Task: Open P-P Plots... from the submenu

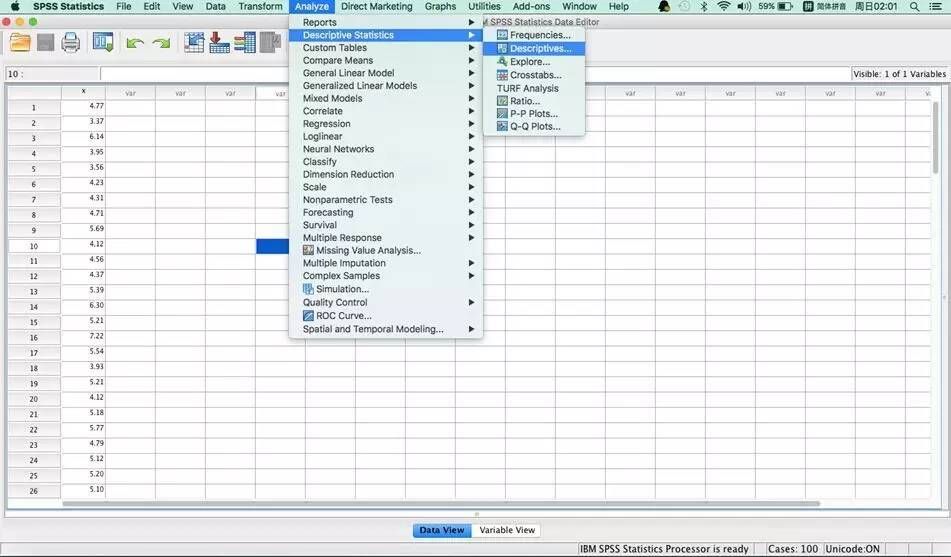Action: (x=534, y=113)
